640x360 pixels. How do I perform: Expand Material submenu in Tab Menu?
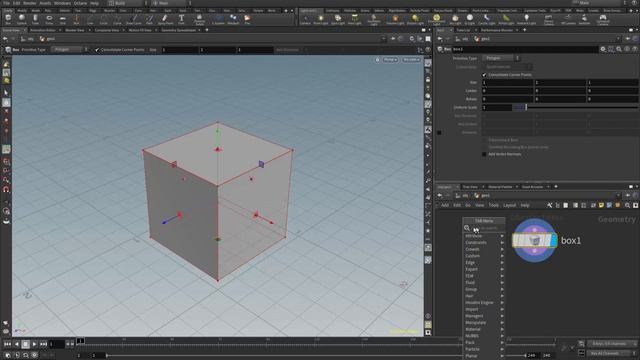click(484, 329)
